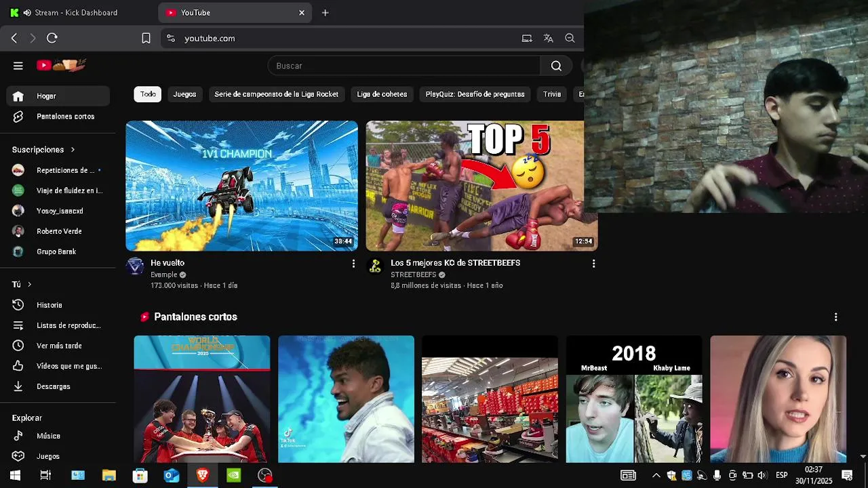The height and width of the screenshot is (488, 868).
Task: Click the translate page icon
Action: (549, 39)
